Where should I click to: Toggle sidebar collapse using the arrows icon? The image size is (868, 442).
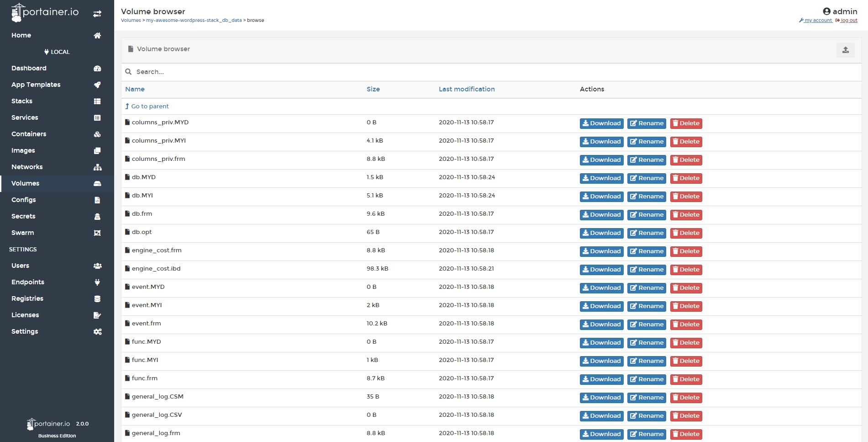97,14
